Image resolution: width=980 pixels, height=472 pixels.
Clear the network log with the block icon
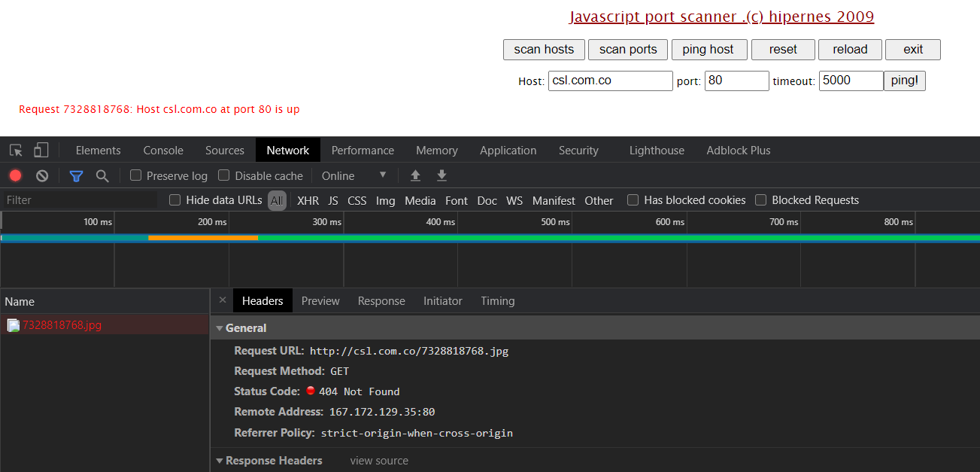point(41,175)
